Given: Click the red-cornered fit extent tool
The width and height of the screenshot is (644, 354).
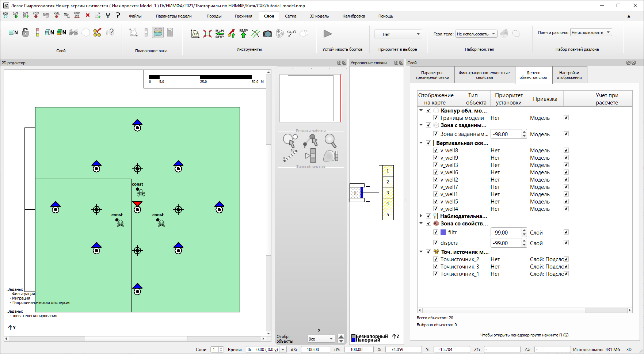Looking at the screenshot, I should coord(207,34).
